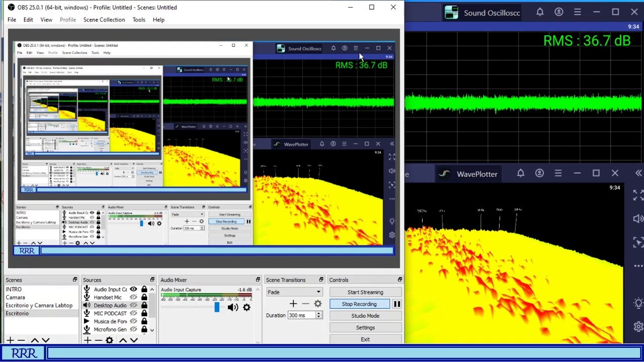This screenshot has width=644, height=362.
Task: Click the Stop Recording button
Action: [359, 304]
